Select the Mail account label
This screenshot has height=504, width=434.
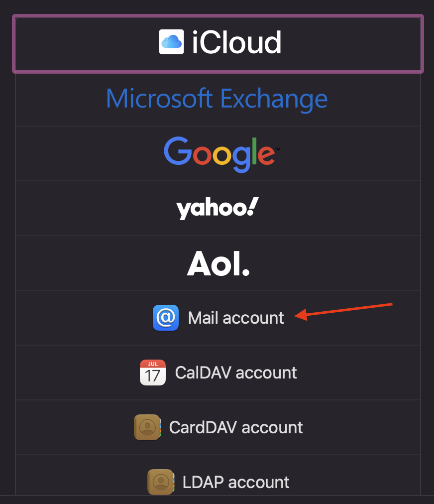236,318
